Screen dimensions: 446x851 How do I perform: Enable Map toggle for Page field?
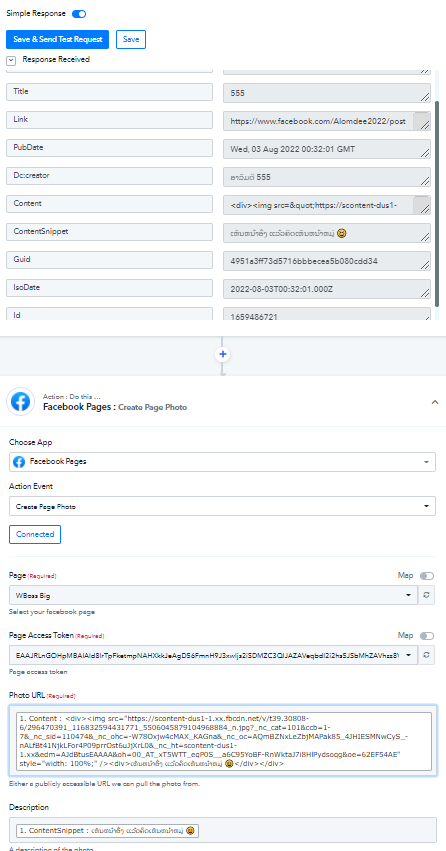[x=426, y=576]
